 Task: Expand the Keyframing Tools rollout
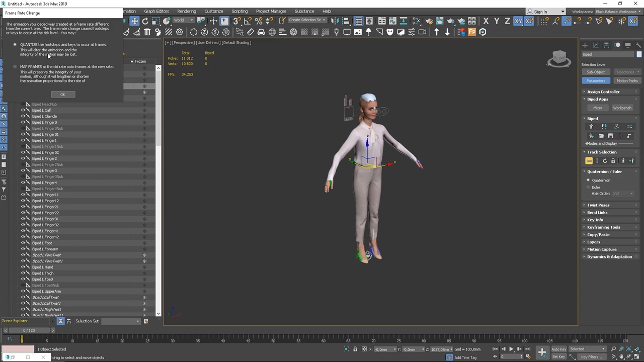click(603, 227)
